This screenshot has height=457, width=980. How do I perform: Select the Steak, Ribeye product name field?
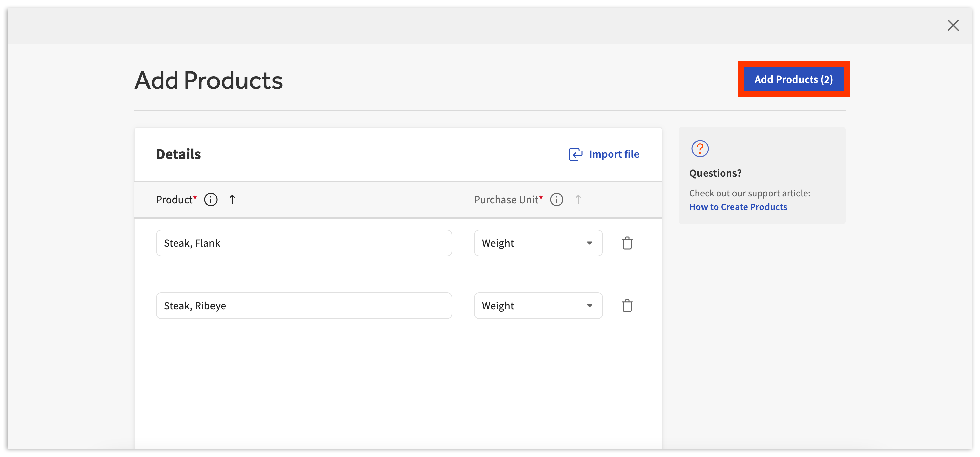[303, 305]
